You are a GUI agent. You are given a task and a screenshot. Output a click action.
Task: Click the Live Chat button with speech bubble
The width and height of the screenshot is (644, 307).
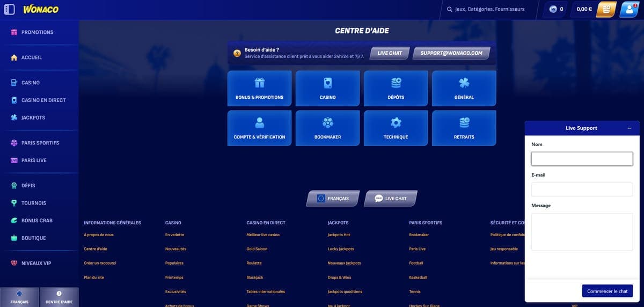391,199
